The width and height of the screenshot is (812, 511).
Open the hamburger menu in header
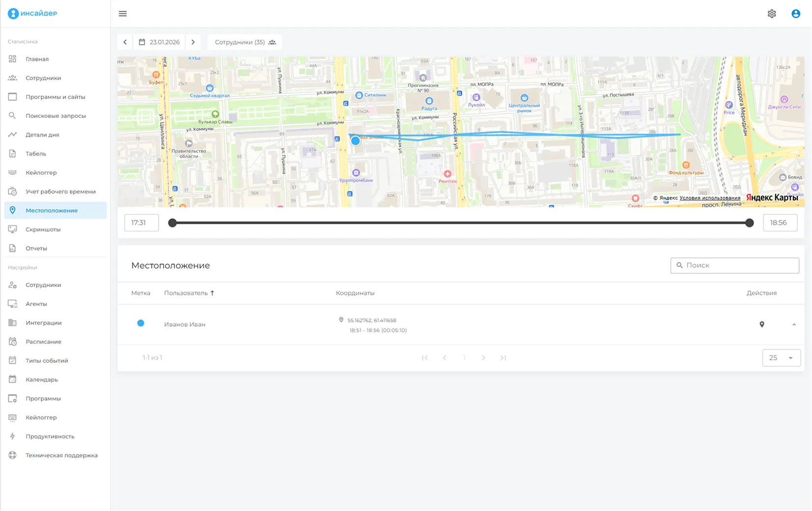click(x=123, y=14)
